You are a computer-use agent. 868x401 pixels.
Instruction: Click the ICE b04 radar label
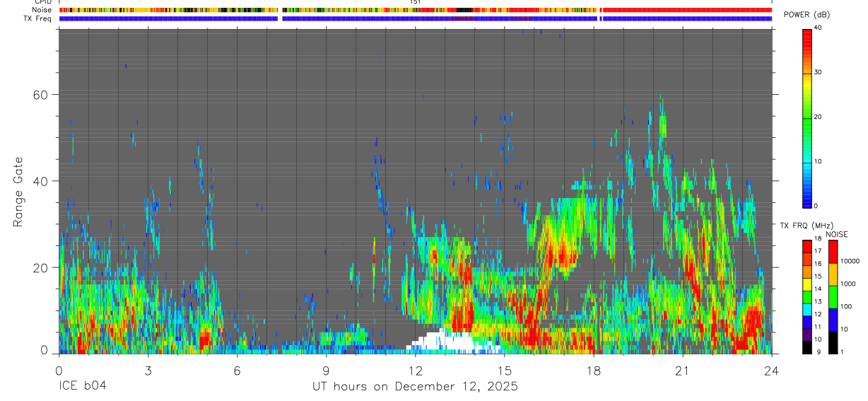(84, 387)
